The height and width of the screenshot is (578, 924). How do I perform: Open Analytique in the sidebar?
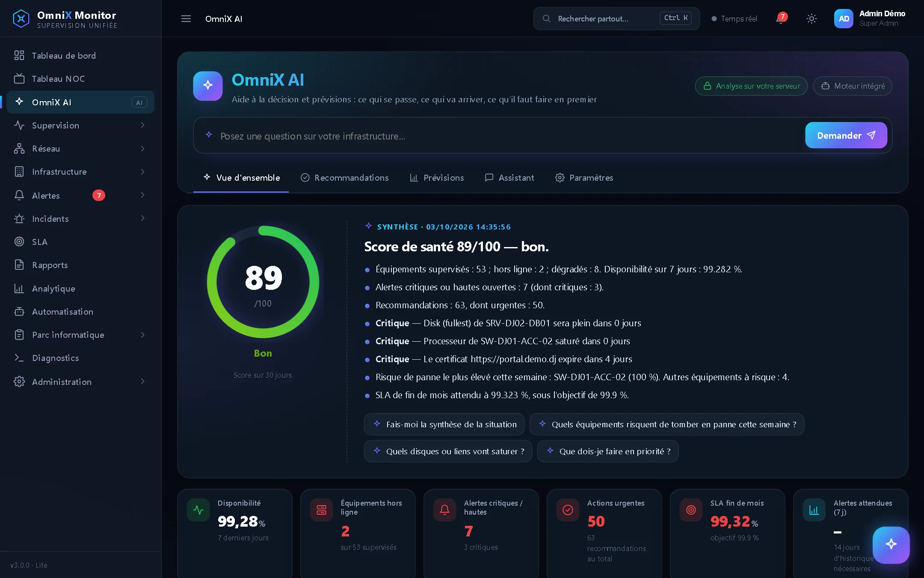point(80,289)
